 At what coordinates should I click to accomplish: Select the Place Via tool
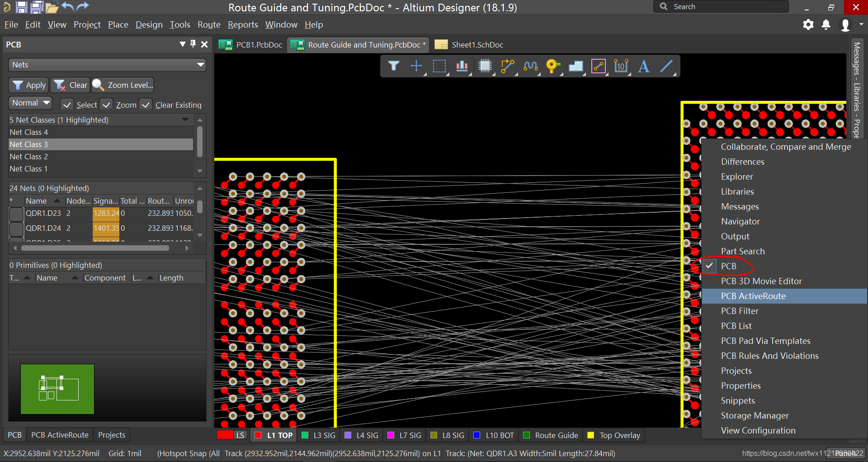552,66
